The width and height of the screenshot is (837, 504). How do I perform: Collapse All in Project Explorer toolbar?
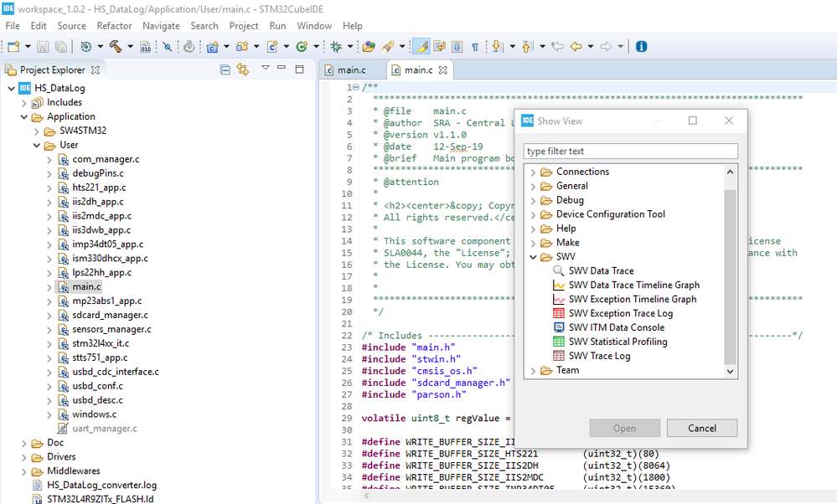point(225,69)
